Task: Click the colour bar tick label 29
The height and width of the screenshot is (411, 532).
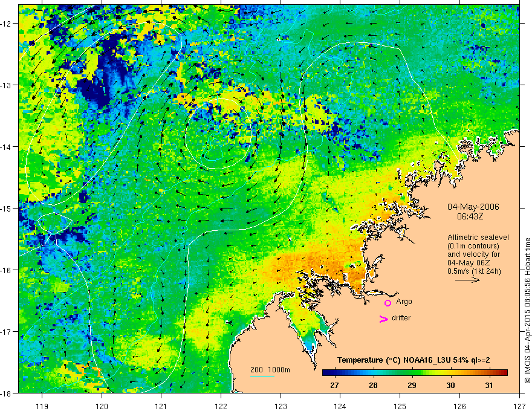Action: [x=412, y=385]
